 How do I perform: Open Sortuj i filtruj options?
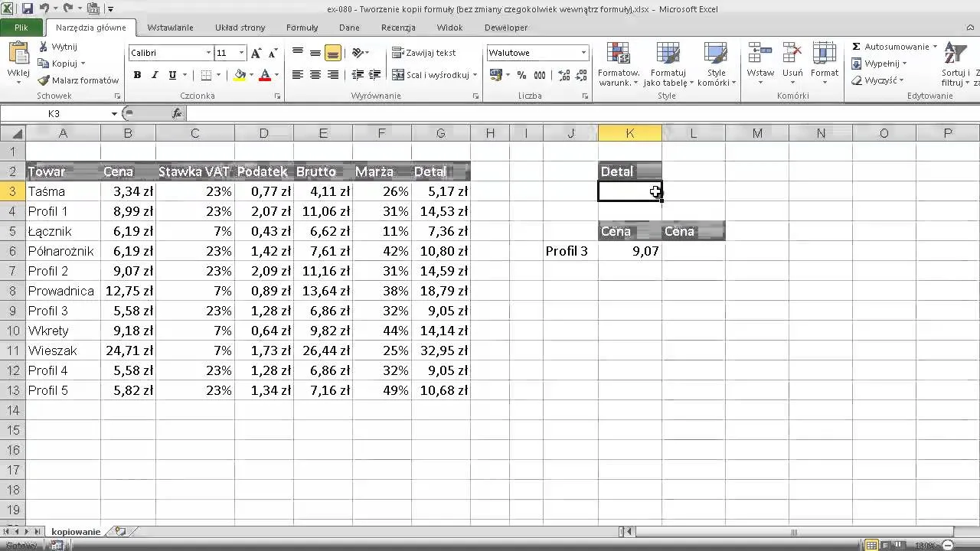click(x=955, y=64)
